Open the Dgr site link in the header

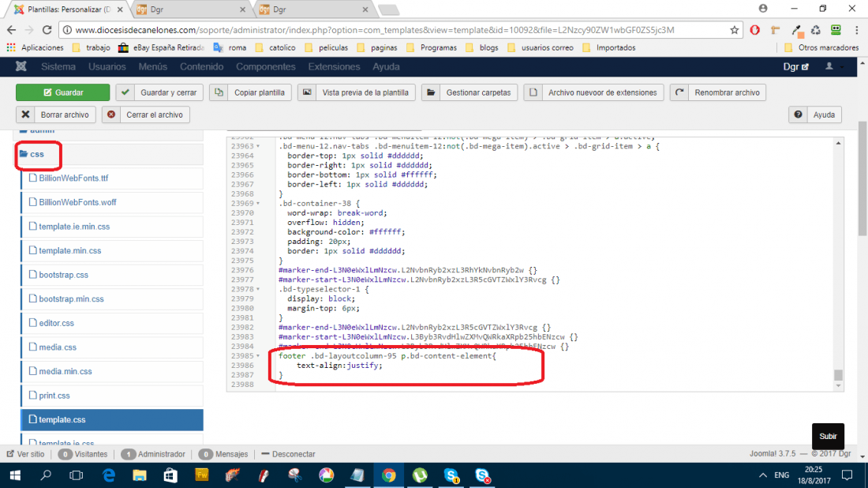pyautogui.click(x=796, y=66)
